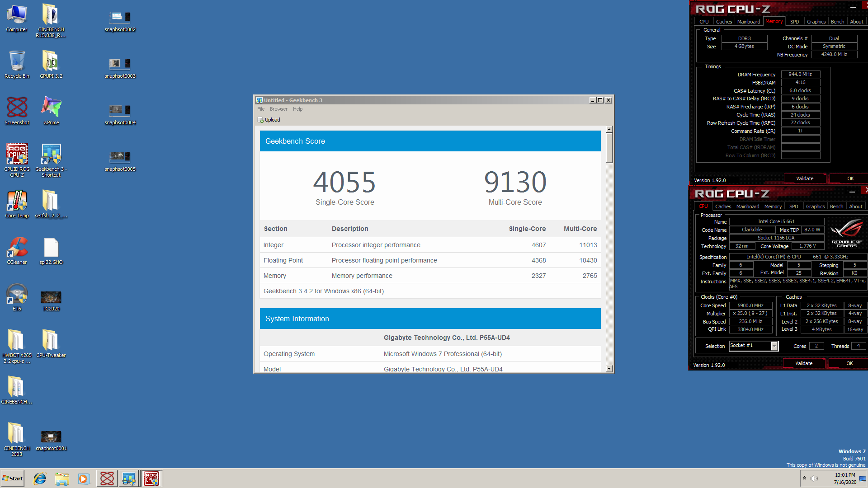The width and height of the screenshot is (868, 488).
Task: Open TC2020 image file icon
Action: (51, 300)
